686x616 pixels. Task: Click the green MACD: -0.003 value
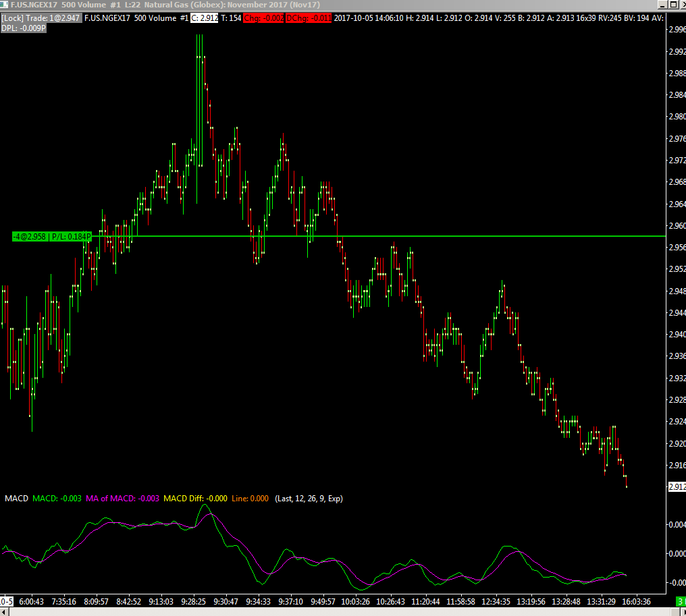[57, 499]
